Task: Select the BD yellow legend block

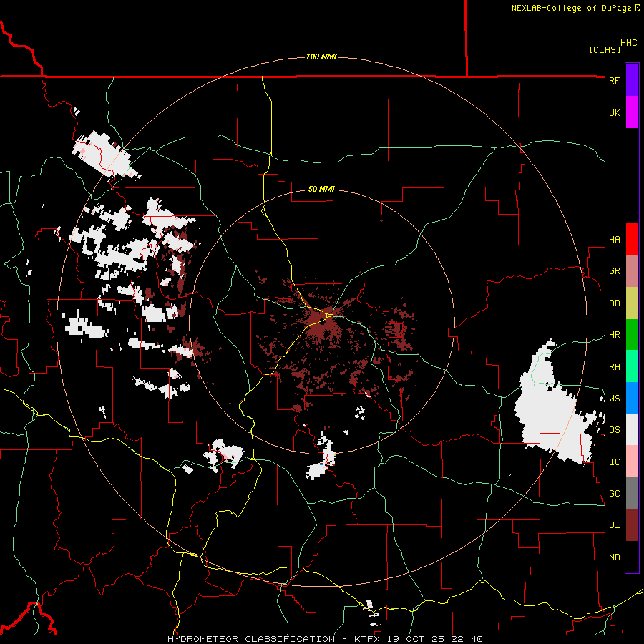Action: pyautogui.click(x=632, y=303)
